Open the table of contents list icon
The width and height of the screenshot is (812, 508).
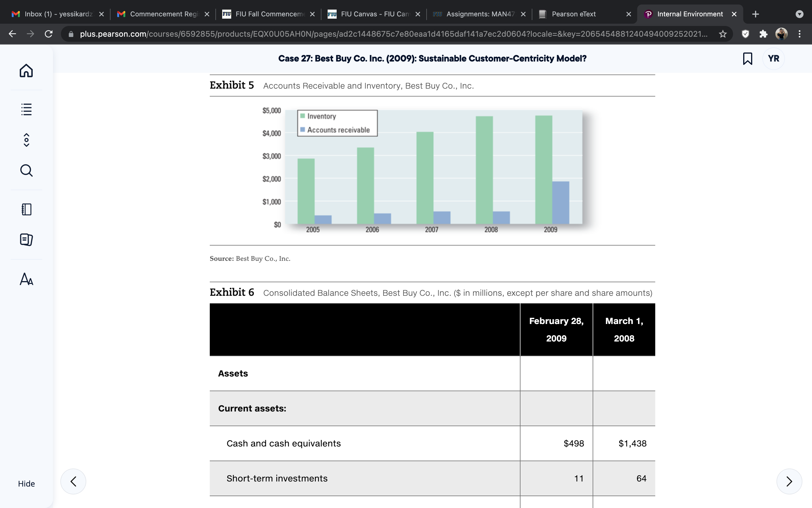(26, 109)
